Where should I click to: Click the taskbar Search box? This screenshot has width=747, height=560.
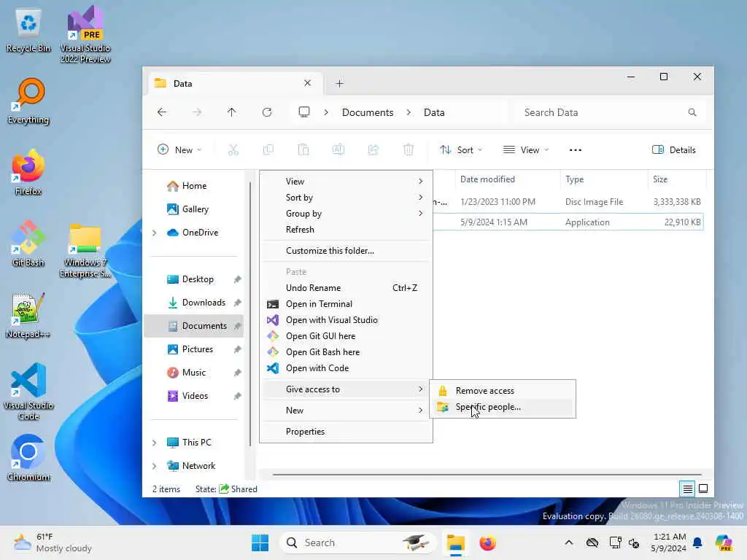pyautogui.click(x=357, y=542)
